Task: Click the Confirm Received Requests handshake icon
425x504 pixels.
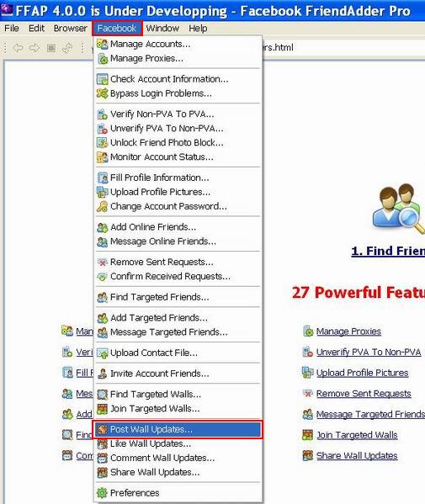Action: coord(102,277)
